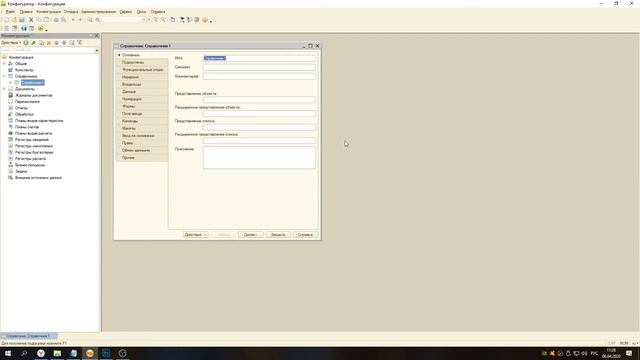Click Move up arrow in tree toolbar
This screenshot has height=360, width=640.
point(57,43)
